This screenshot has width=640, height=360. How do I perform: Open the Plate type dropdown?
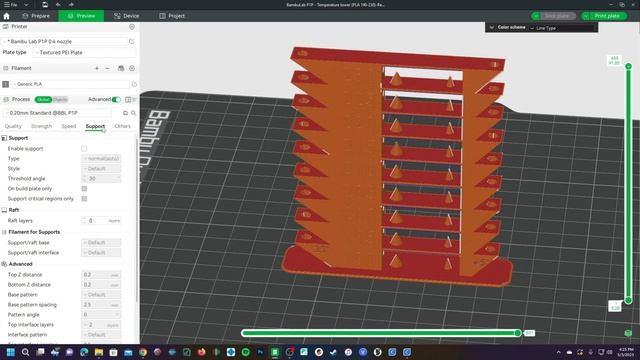click(x=85, y=53)
